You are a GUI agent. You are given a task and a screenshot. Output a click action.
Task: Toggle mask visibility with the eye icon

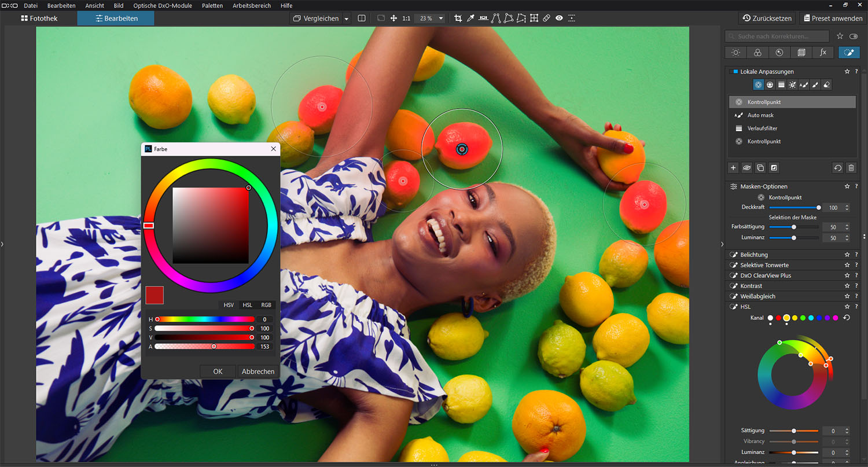point(747,168)
